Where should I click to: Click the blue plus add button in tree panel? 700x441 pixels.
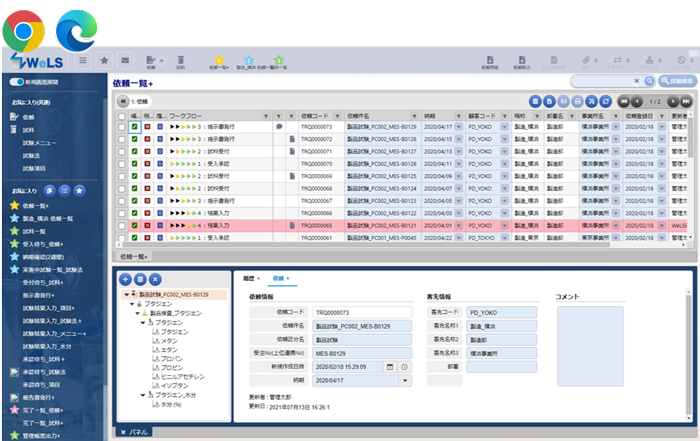[x=125, y=279]
